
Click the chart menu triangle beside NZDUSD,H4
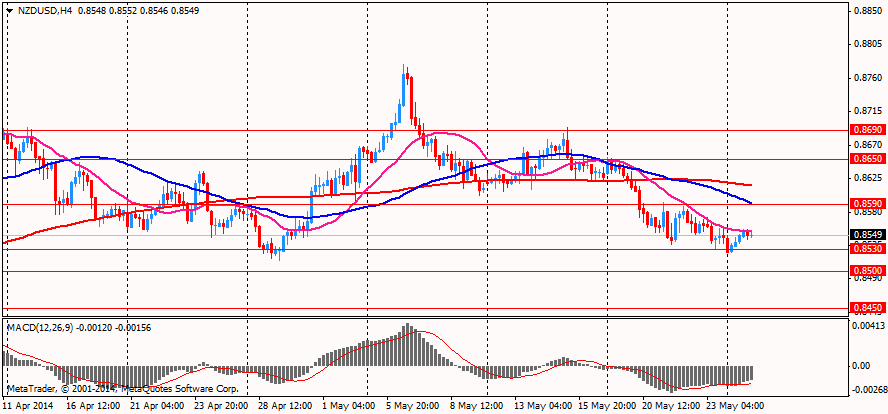9,11
